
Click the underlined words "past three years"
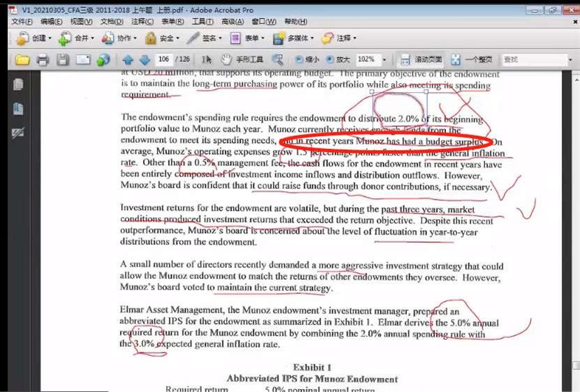(x=412, y=209)
